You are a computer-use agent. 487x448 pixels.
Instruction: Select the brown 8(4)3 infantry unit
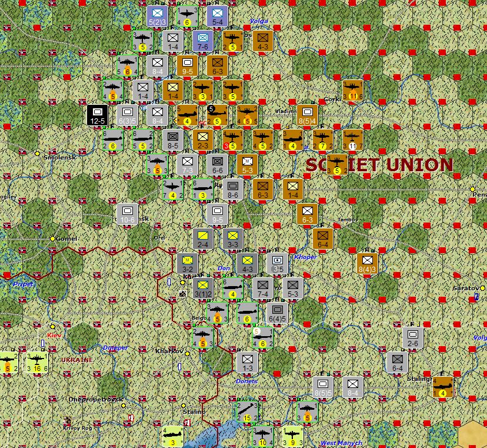click(367, 263)
